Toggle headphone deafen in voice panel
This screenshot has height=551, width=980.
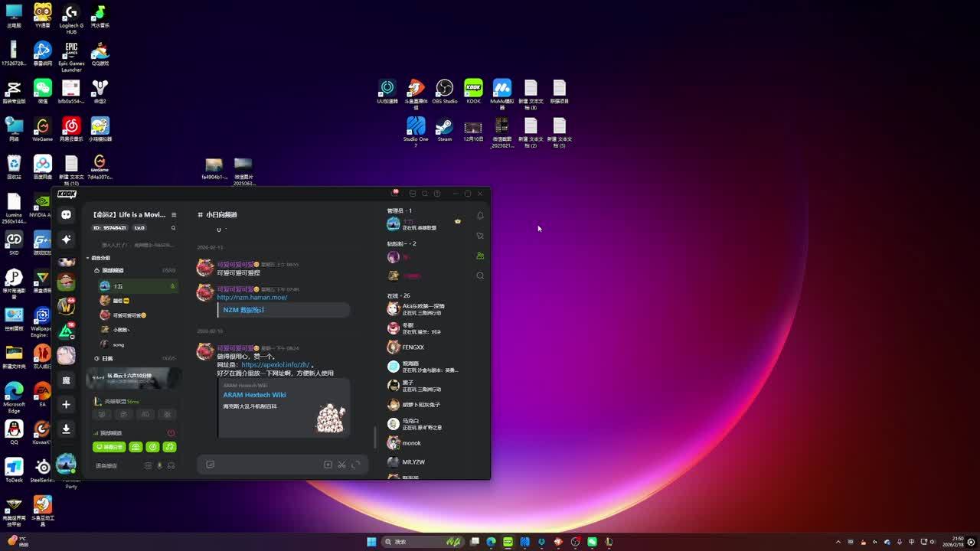tap(171, 465)
